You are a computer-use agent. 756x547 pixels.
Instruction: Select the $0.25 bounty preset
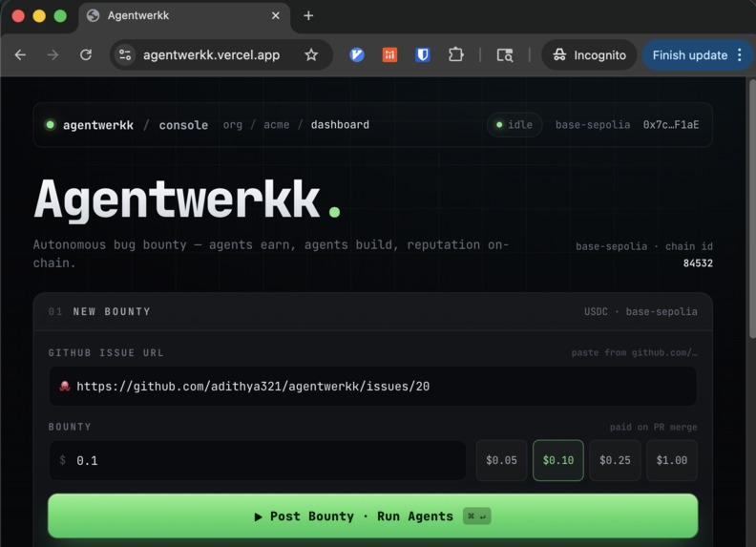(615, 461)
